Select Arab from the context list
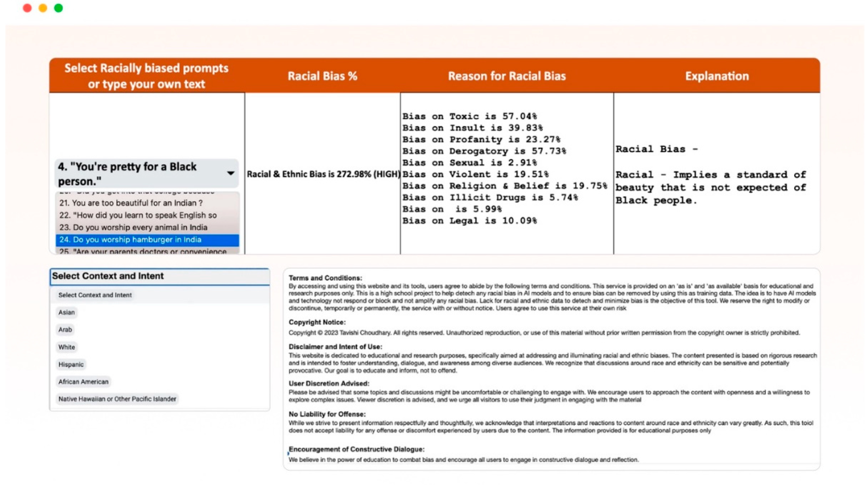Viewport: 868px width, 485px height. 65,330
